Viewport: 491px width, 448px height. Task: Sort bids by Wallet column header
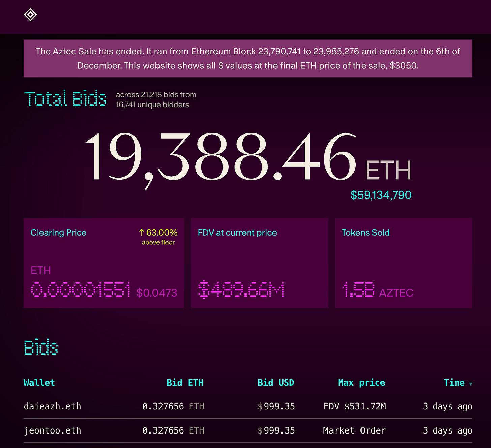[x=39, y=383]
